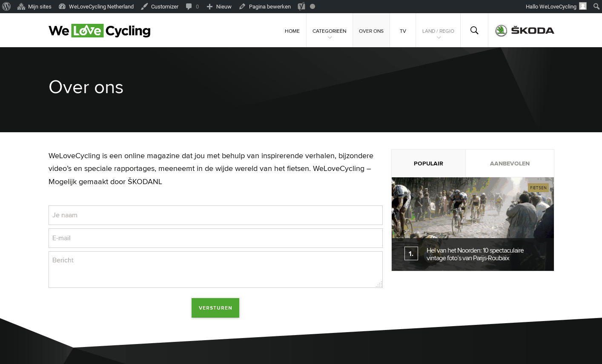Click Pagina bewerken to edit page
The width and height of the screenshot is (602, 364).
pyautogui.click(x=265, y=6)
